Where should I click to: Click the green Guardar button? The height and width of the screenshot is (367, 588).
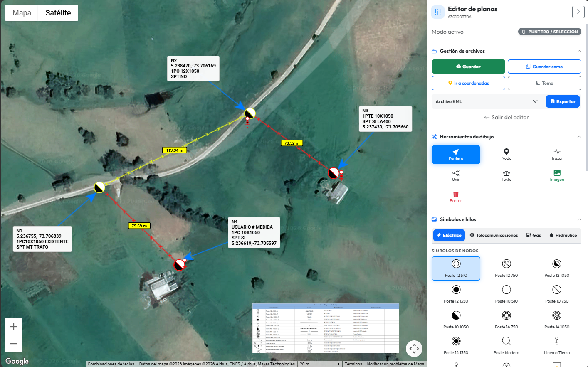[468, 67]
